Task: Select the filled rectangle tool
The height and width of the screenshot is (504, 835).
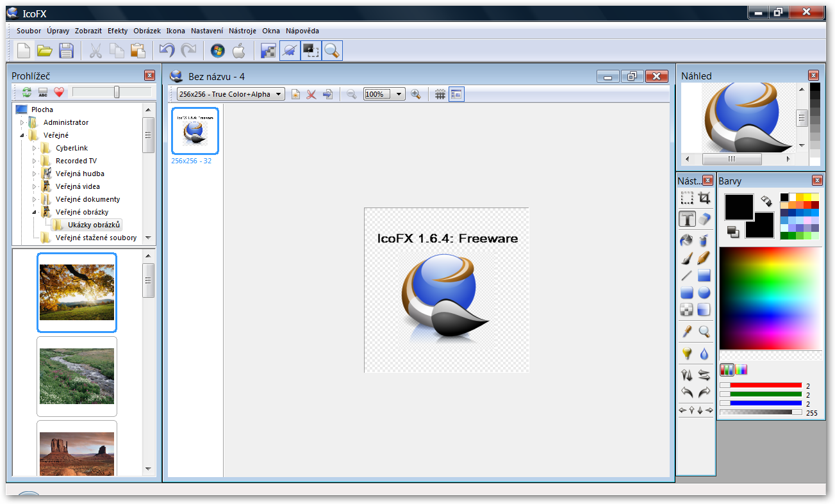Action: pos(704,276)
